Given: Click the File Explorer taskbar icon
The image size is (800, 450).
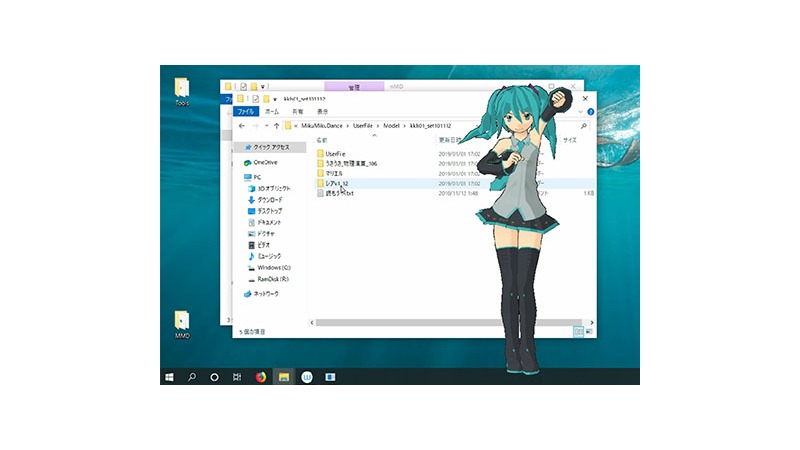Looking at the screenshot, I should pos(284,377).
